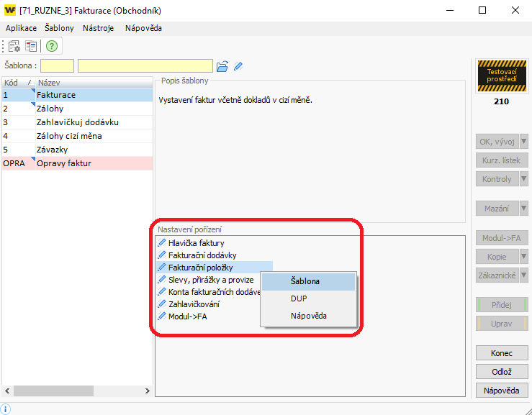Click the Nápověda button at bottom right

[502, 391]
